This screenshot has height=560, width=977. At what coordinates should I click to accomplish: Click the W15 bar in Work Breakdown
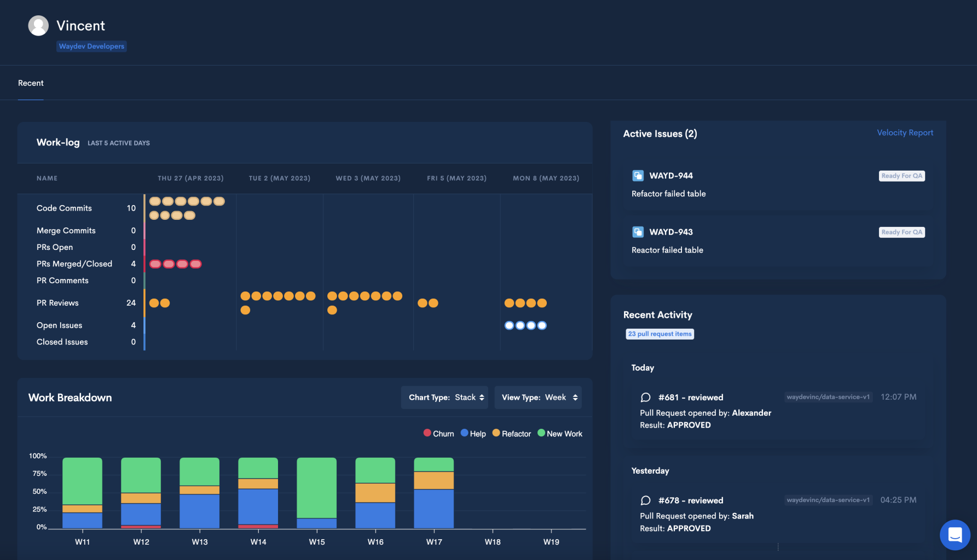tap(316, 493)
